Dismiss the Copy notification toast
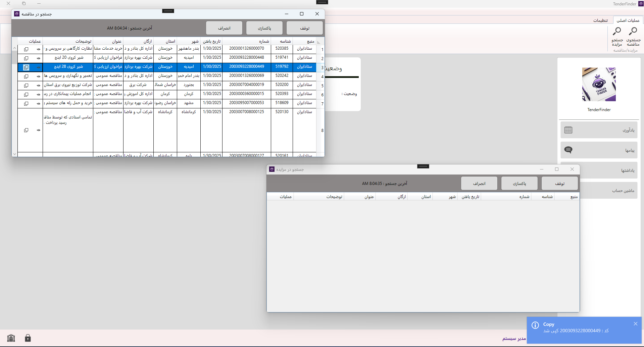Screen dimensions: 644x347 [635, 324]
